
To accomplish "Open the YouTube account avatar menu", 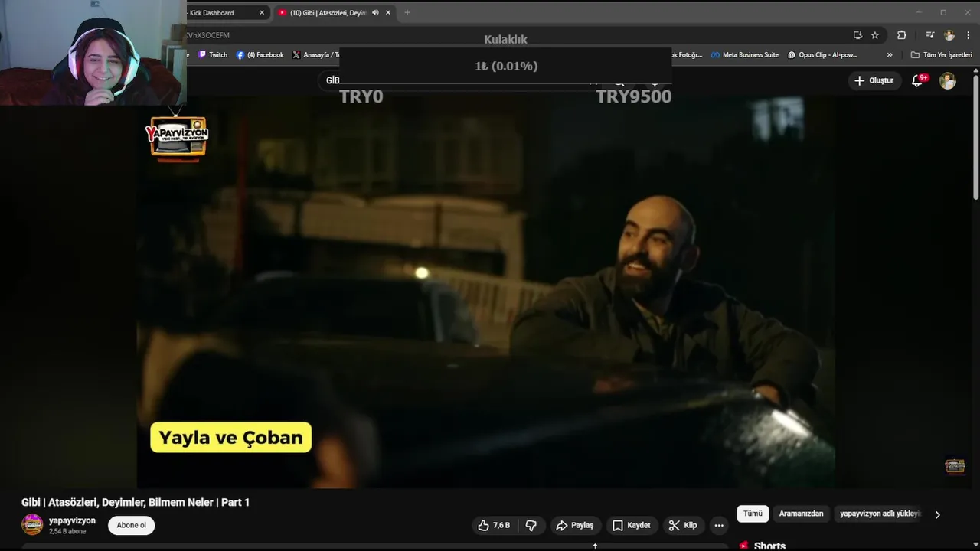I will pos(948,80).
